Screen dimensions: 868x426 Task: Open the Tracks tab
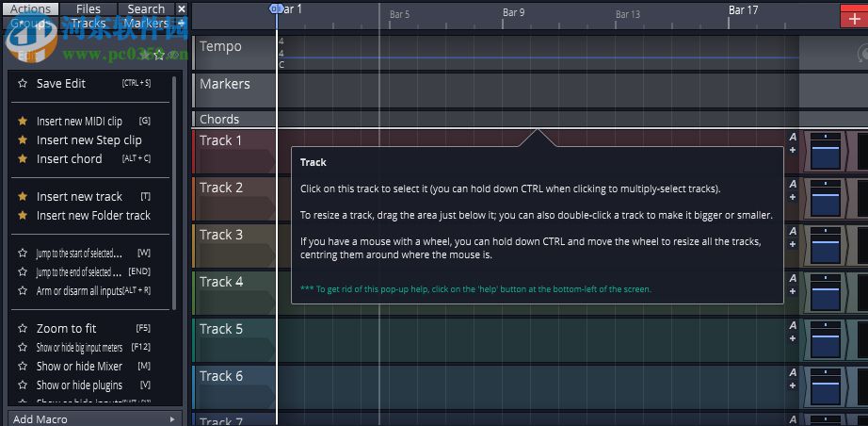click(x=88, y=24)
